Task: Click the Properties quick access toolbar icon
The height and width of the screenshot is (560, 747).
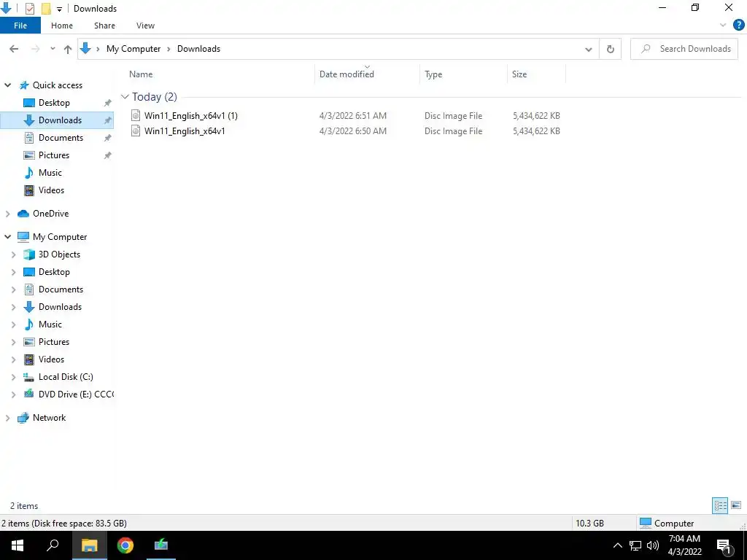Action: coord(29,9)
